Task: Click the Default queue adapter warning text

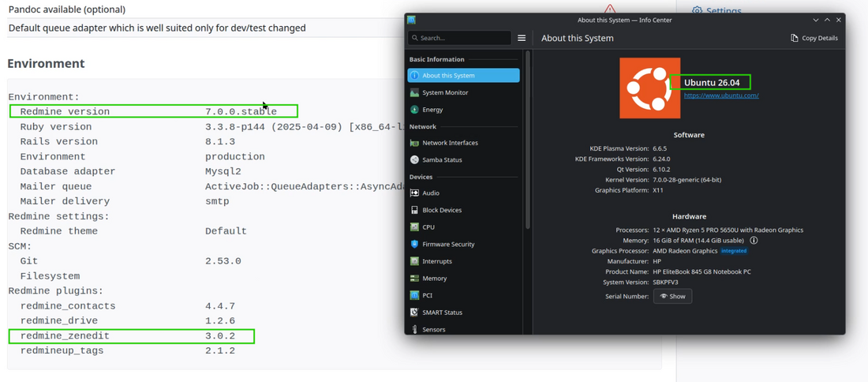Action: pyautogui.click(x=157, y=28)
